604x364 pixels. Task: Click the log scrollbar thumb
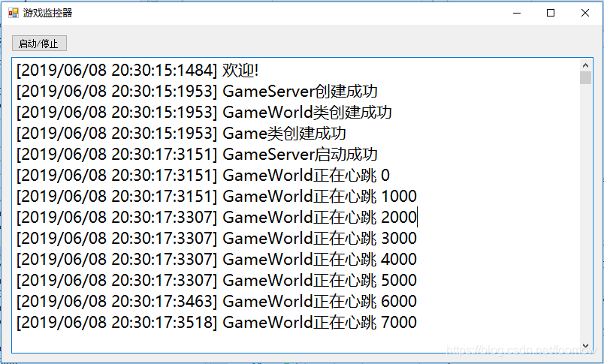pos(585,78)
